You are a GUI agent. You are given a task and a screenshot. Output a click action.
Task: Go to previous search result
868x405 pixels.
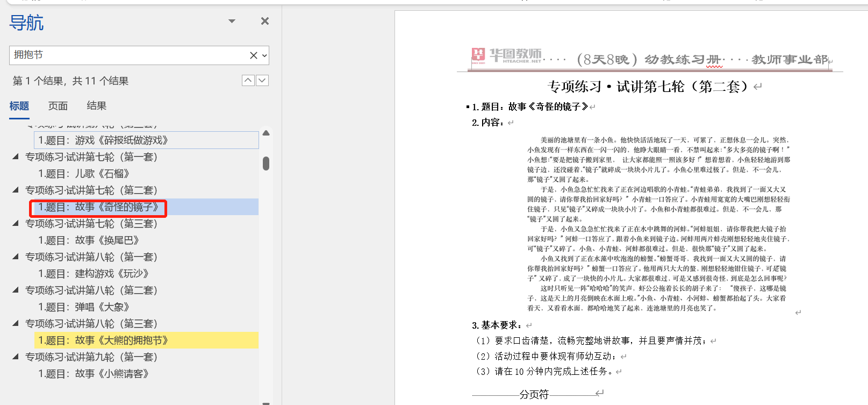pos(248,80)
